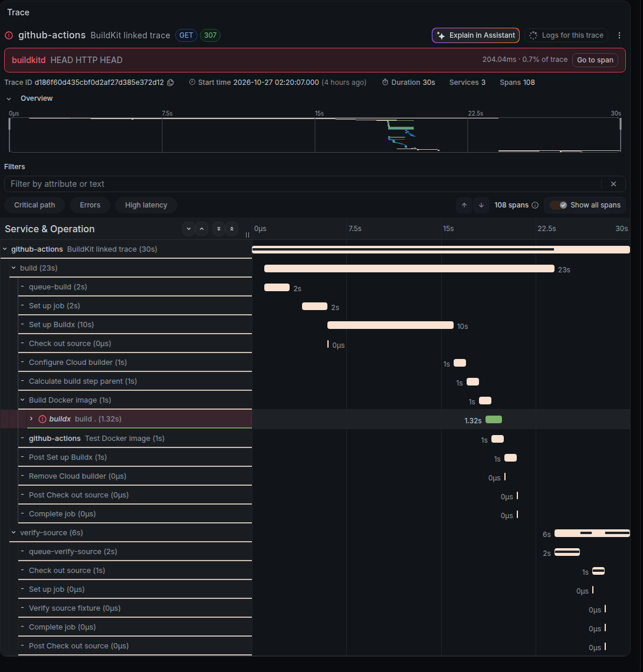
Task: Click the GET method badge
Action: click(x=186, y=35)
